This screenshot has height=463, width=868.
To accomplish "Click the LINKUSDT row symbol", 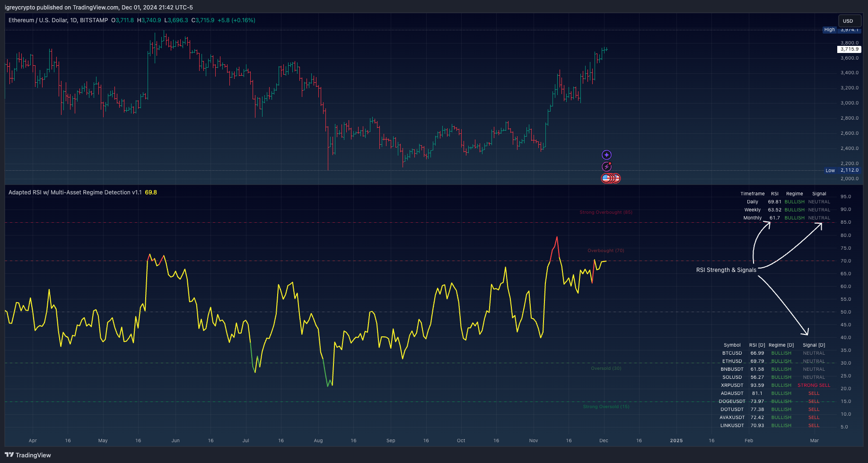I will tap(732, 426).
